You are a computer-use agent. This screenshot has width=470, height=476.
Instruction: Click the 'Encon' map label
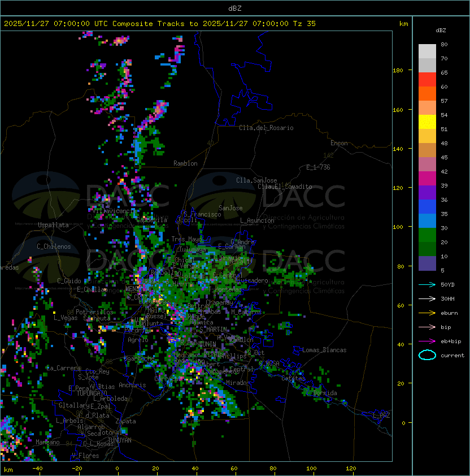click(339, 143)
